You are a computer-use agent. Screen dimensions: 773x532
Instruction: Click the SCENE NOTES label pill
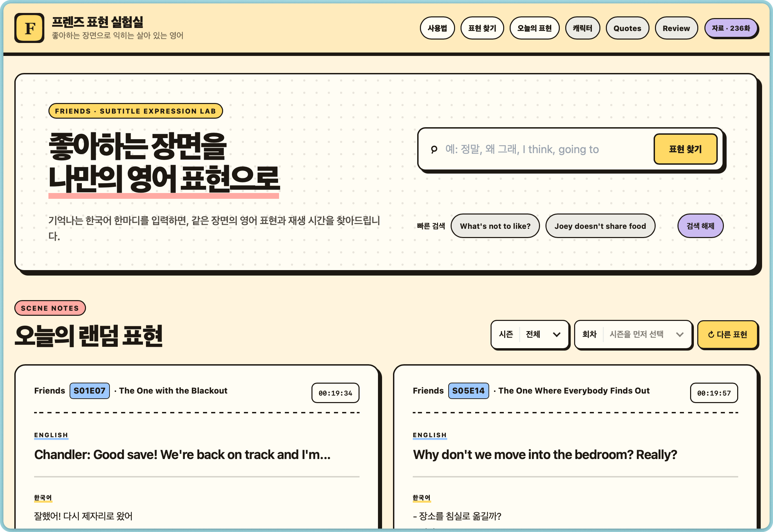coord(50,308)
